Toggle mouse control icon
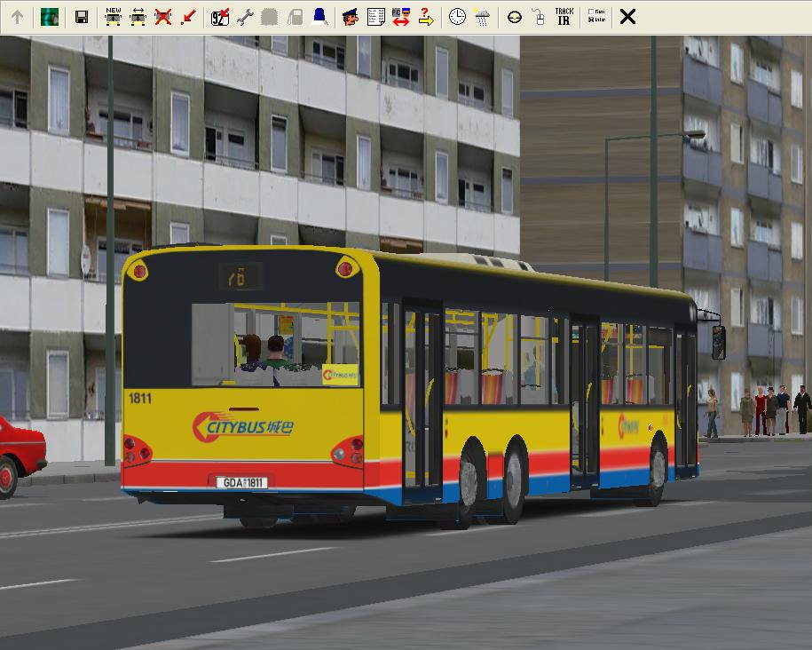This screenshot has height=650, width=812. [x=539, y=17]
